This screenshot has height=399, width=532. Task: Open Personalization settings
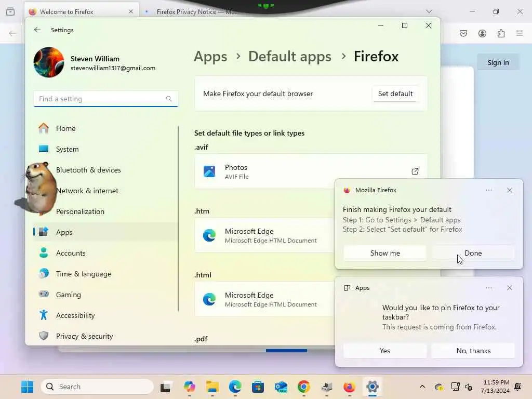click(105, 211)
